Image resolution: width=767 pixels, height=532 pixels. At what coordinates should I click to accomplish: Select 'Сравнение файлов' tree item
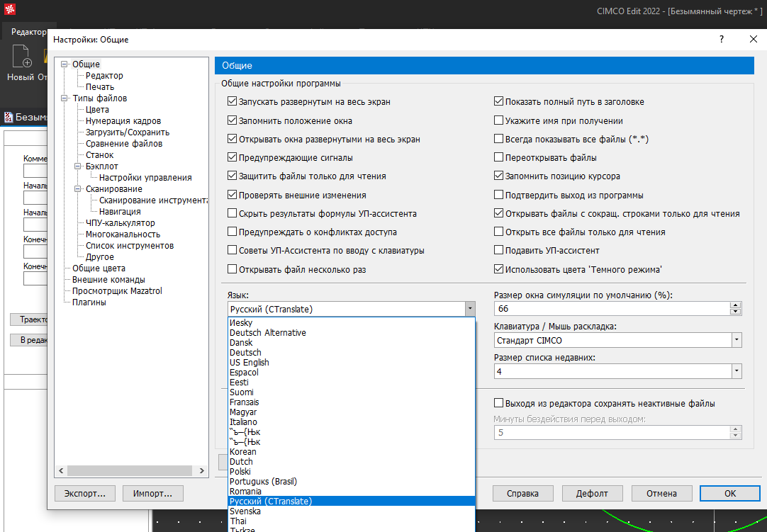coord(124,143)
